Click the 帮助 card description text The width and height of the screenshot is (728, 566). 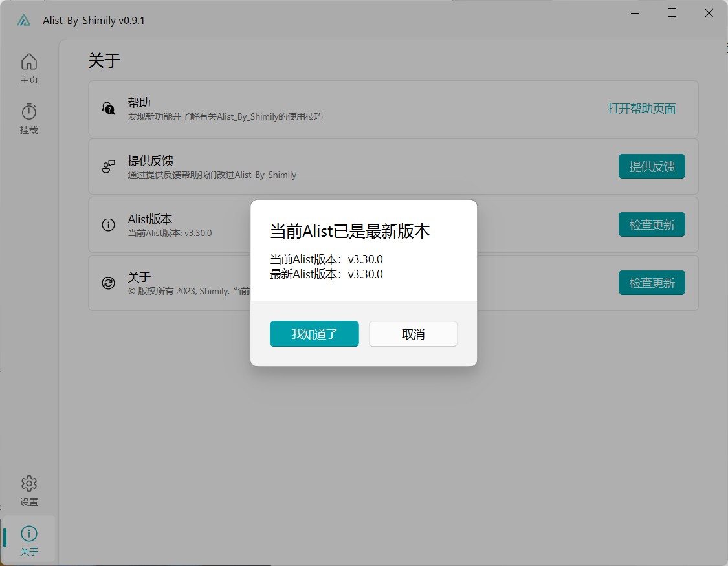click(x=225, y=117)
